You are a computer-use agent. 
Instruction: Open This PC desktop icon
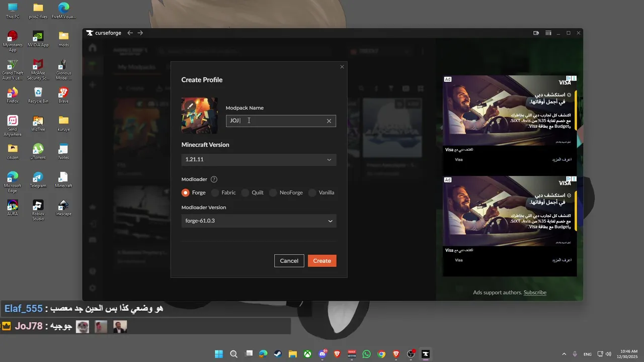coord(13,11)
